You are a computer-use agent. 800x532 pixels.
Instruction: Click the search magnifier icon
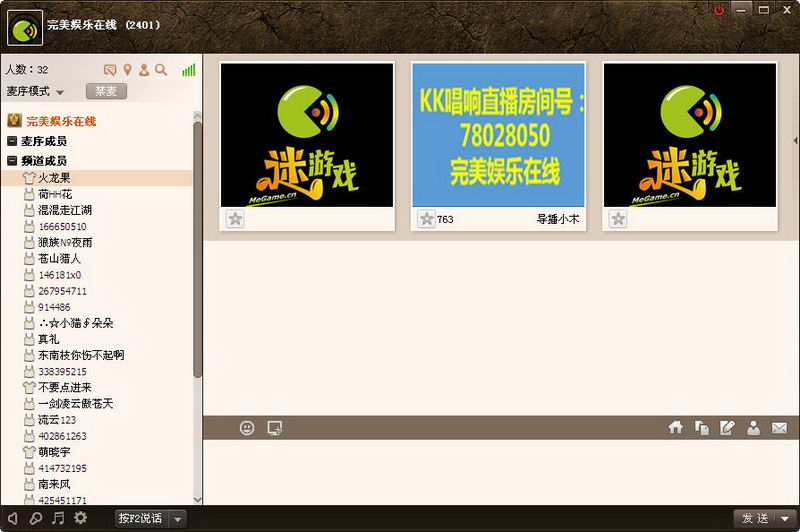point(161,70)
